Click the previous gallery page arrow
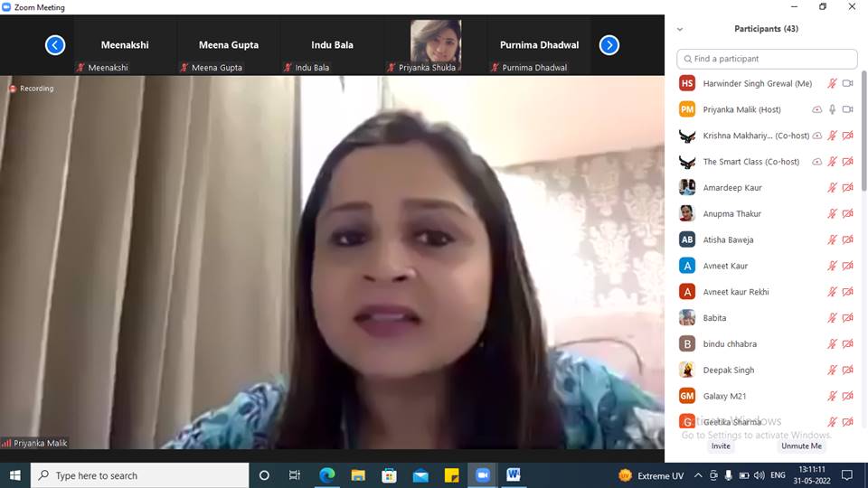The image size is (868, 488). coord(55,45)
